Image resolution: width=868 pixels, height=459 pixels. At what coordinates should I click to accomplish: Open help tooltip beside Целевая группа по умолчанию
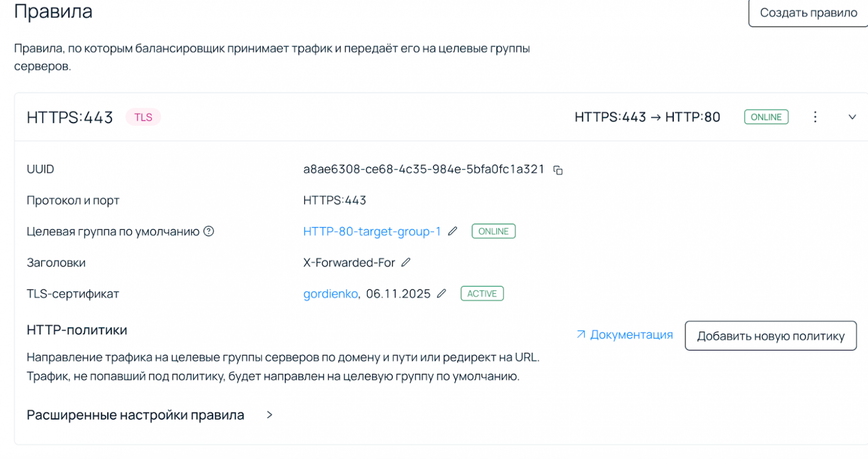(x=209, y=231)
